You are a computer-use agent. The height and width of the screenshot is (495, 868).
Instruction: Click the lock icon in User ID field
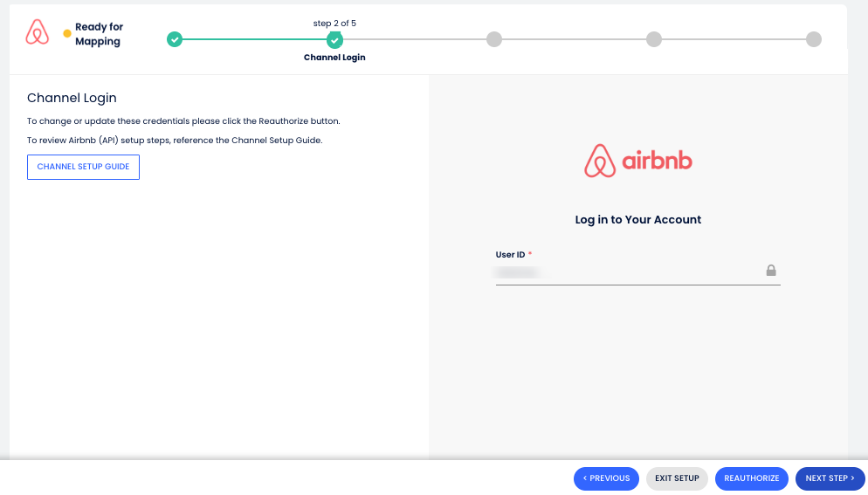pyautogui.click(x=771, y=271)
